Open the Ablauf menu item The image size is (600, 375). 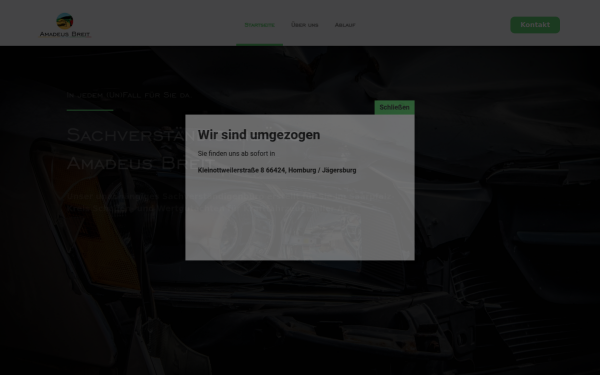coord(345,25)
